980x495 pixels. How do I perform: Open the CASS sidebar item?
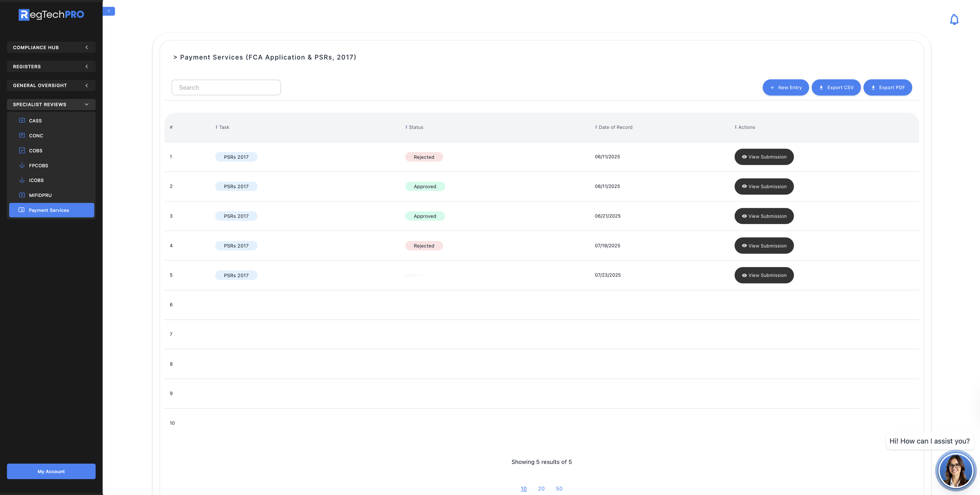point(35,121)
